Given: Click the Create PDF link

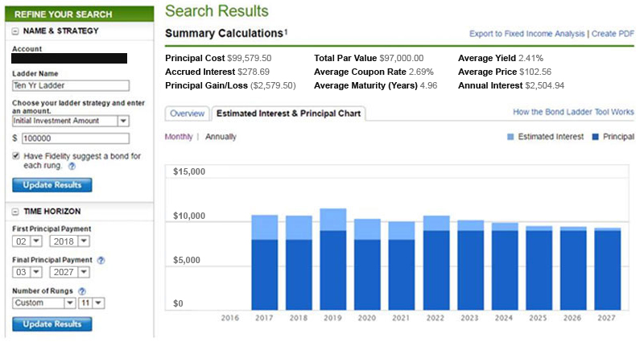Looking at the screenshot, I should (x=613, y=34).
